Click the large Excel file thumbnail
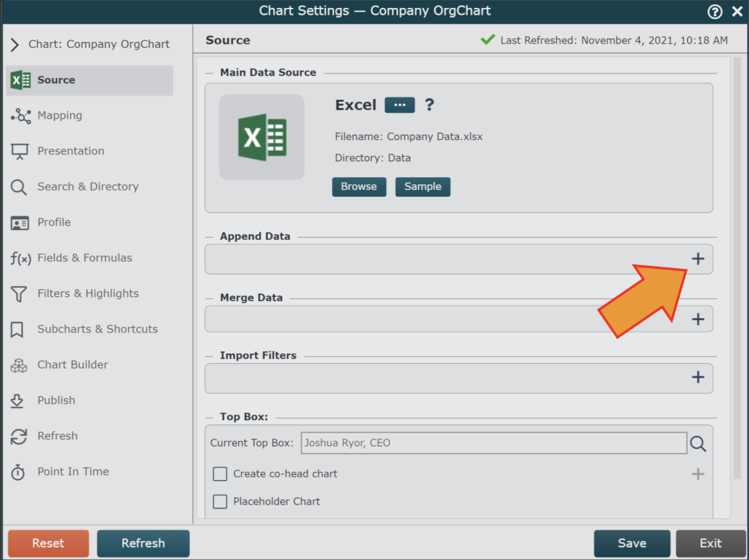 [262, 137]
